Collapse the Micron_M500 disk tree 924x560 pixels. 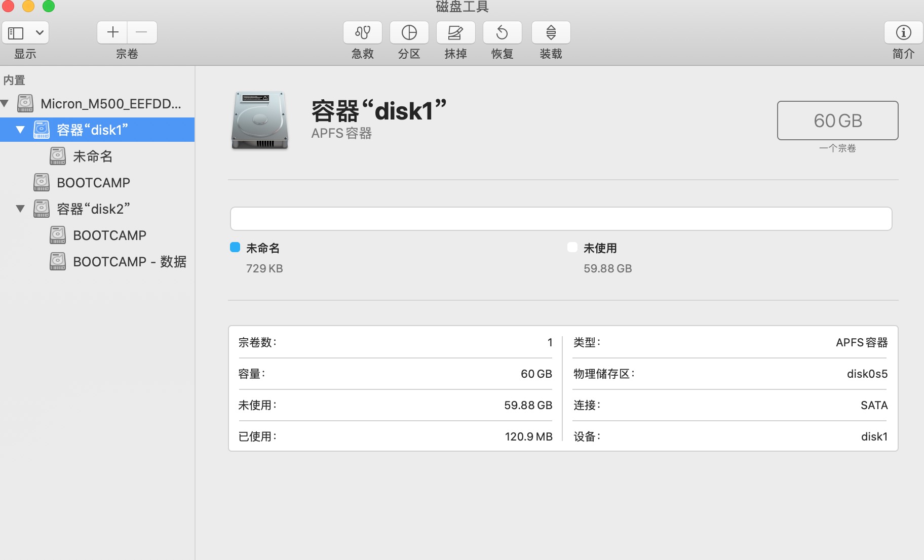click(x=5, y=104)
